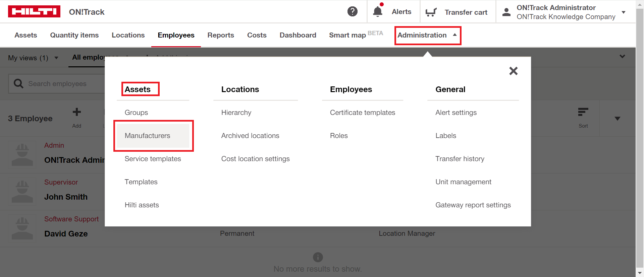This screenshot has height=277, width=644.
Task: Open Certificate templates entry
Action: pyautogui.click(x=363, y=113)
